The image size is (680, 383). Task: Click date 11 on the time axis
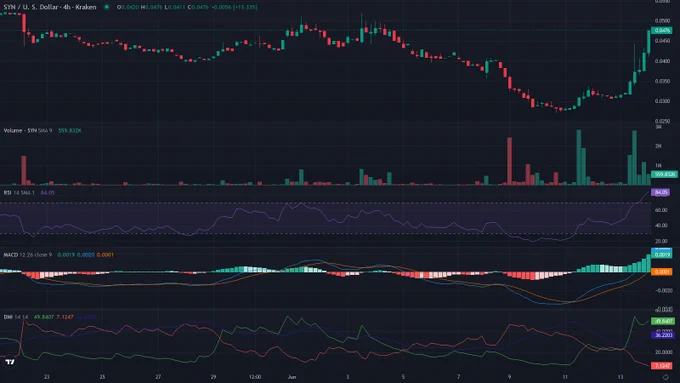[565, 377]
